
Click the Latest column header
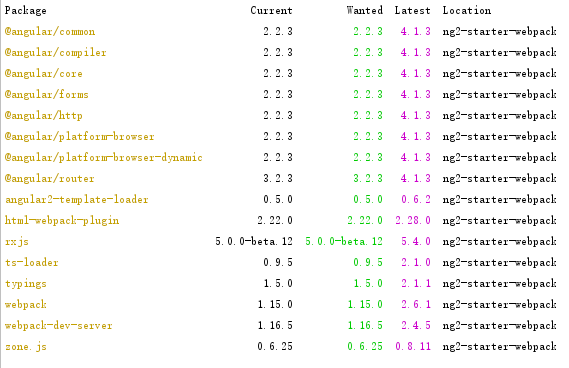[x=413, y=11]
